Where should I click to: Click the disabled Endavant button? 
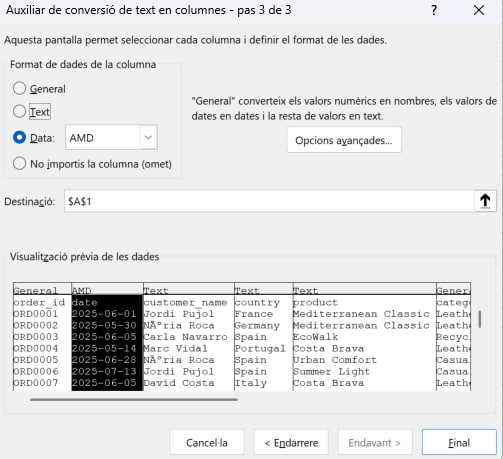point(375,442)
